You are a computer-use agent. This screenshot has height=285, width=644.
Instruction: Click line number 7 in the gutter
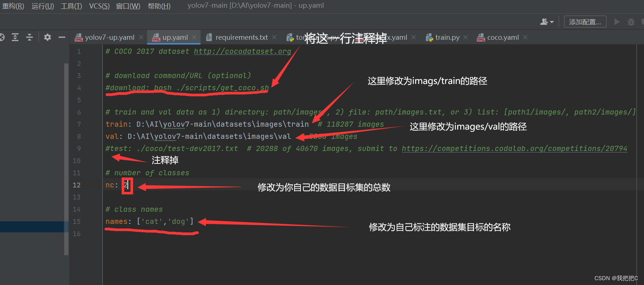pyautogui.click(x=79, y=124)
